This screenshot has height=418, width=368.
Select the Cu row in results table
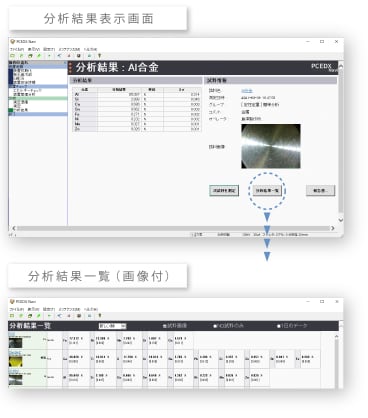click(137, 104)
